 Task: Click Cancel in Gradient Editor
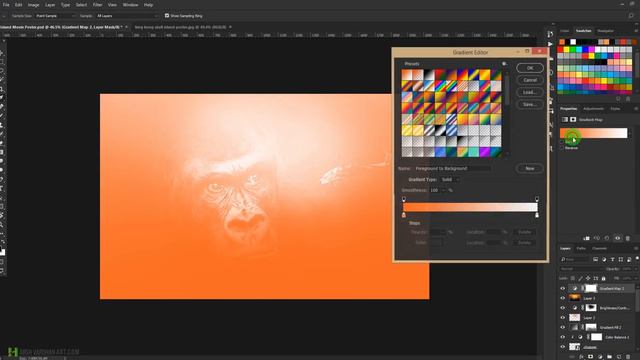pyautogui.click(x=530, y=80)
